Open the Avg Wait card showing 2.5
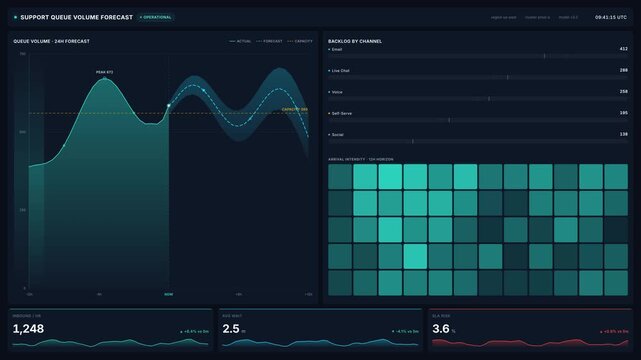This screenshot has height=360, width=641. [320, 330]
